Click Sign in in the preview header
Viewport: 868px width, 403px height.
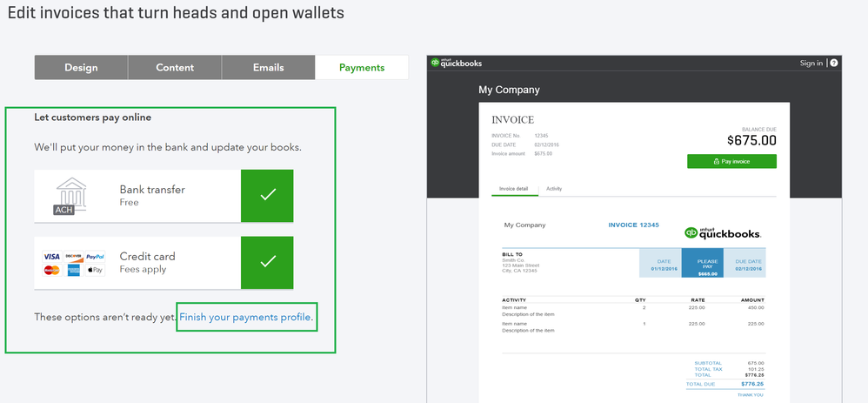pyautogui.click(x=811, y=64)
